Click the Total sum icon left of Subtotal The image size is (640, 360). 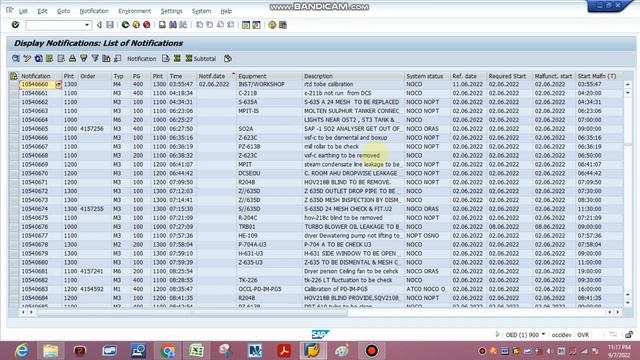[x=177, y=59]
